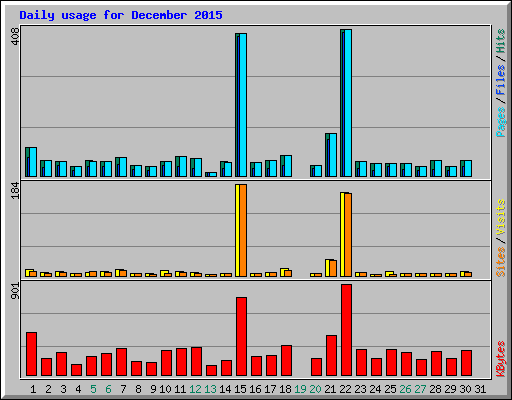Viewport: 512px width, 400px height.
Task: Click the red KBytes bar for day 4
Action: click(x=76, y=370)
